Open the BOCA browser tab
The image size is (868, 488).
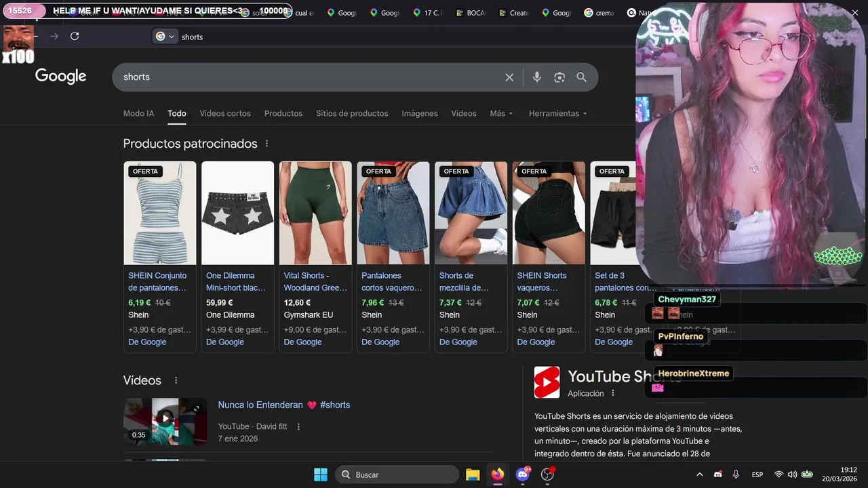(x=471, y=13)
